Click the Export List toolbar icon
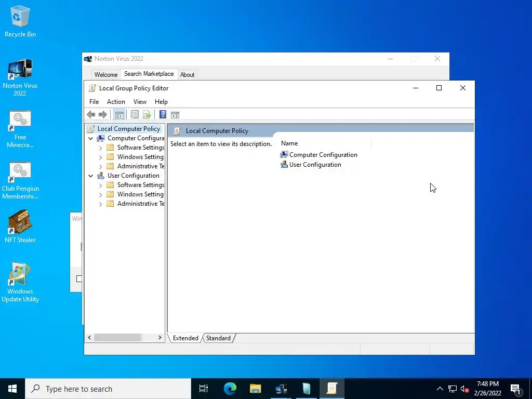 (x=147, y=115)
